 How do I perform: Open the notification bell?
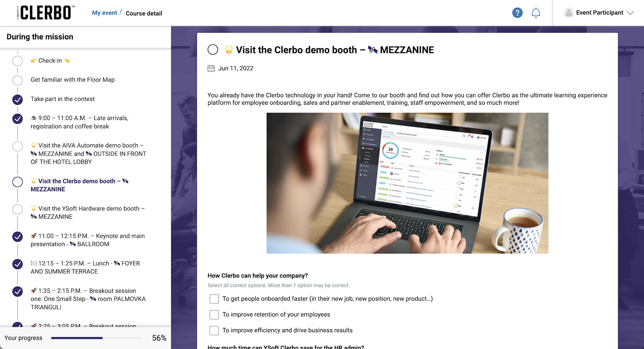[536, 13]
